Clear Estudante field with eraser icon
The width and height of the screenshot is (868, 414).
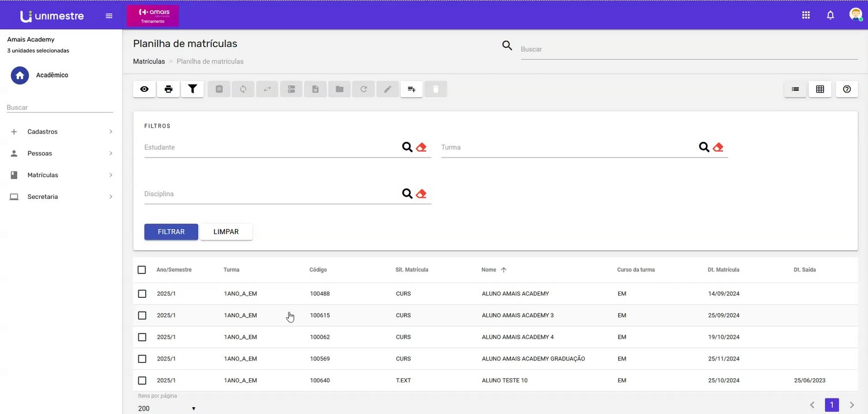click(x=421, y=147)
